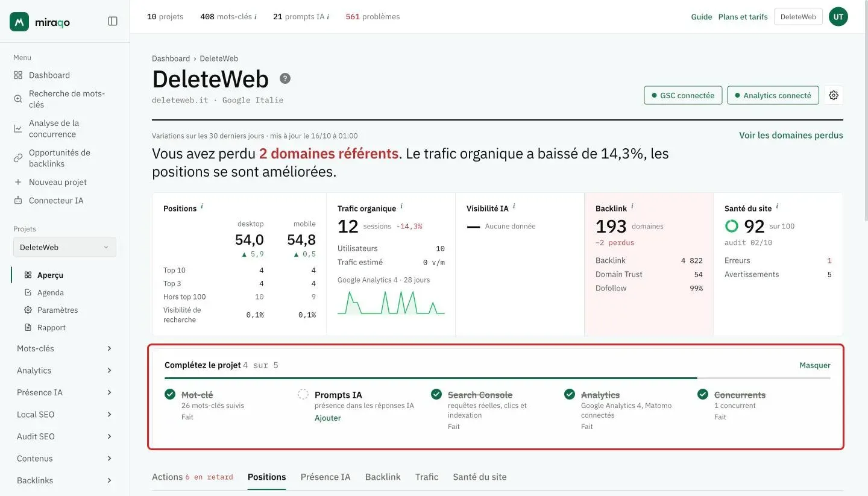Collapse the sidebar with the panel icon
868x496 pixels.
[x=113, y=21]
